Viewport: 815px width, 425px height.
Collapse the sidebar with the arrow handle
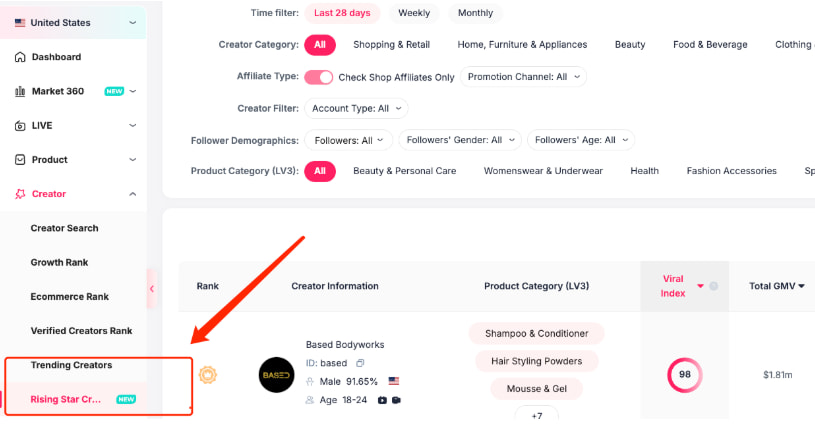(152, 289)
